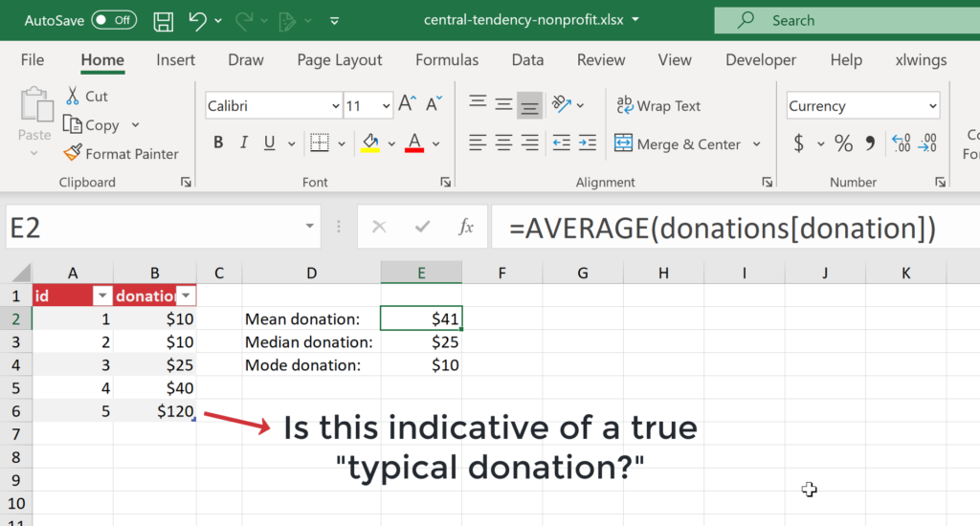
Task: Apply Italic formatting
Action: click(243, 143)
